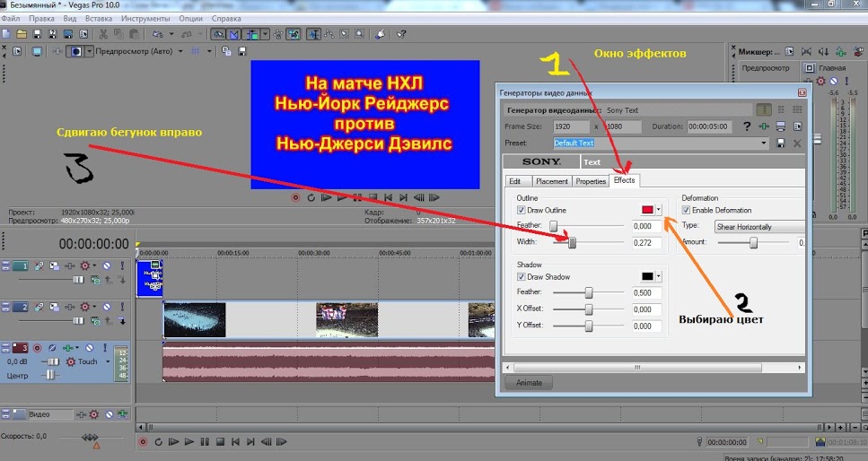Open the Файл menu
The width and height of the screenshot is (868, 461).
11,18
